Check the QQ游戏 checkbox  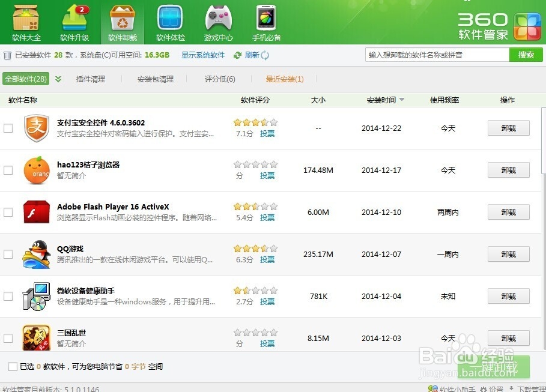[8, 254]
